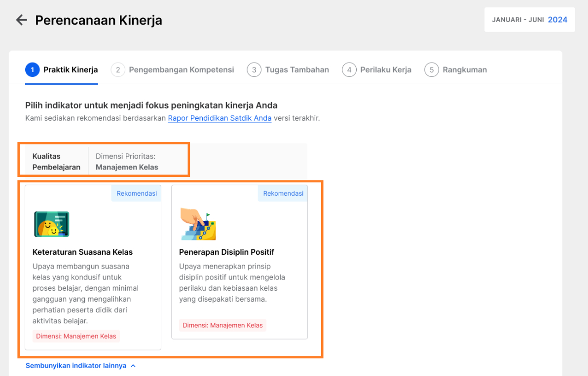Viewport: 588px width, 376px height.
Task: Open Rapor Pendidikan Satdik Anda link
Action: (x=220, y=118)
